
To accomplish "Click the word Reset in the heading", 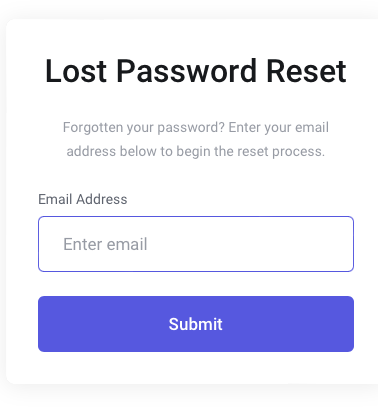I will [x=306, y=71].
